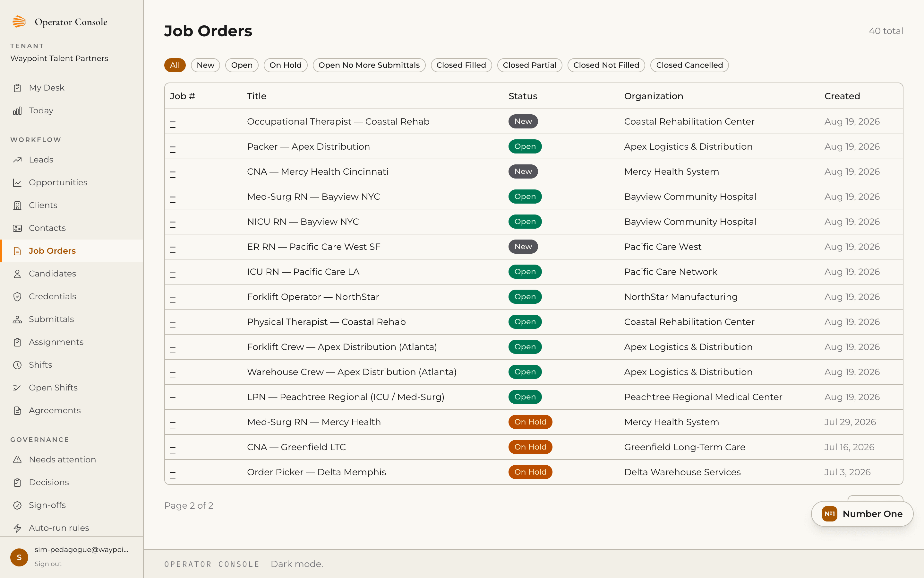Image resolution: width=924 pixels, height=578 pixels.
Task: Click the Auto-run rules lightning icon
Action: [17, 528]
